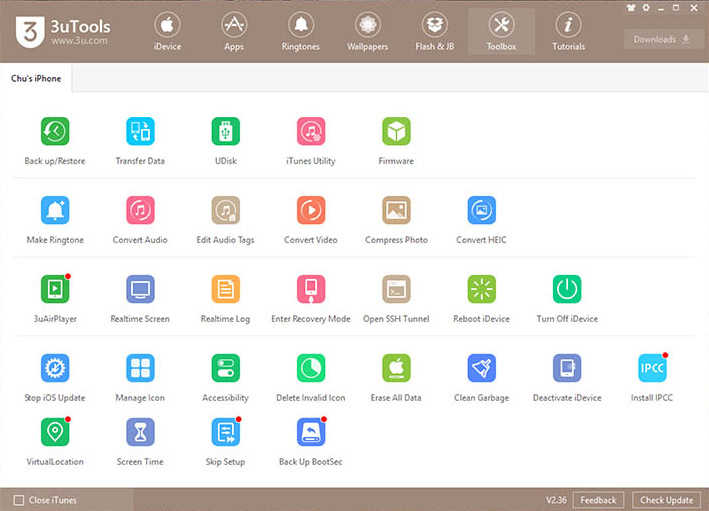
Task: Select the Toolbox section
Action: tap(501, 32)
